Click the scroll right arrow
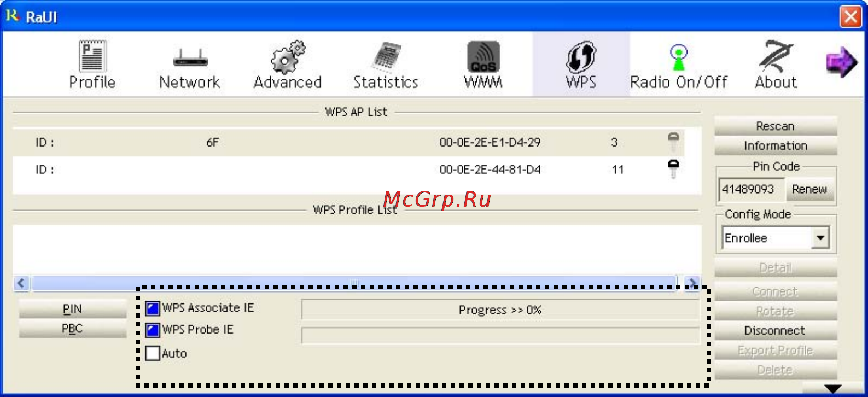This screenshot has width=868, height=397. (692, 283)
